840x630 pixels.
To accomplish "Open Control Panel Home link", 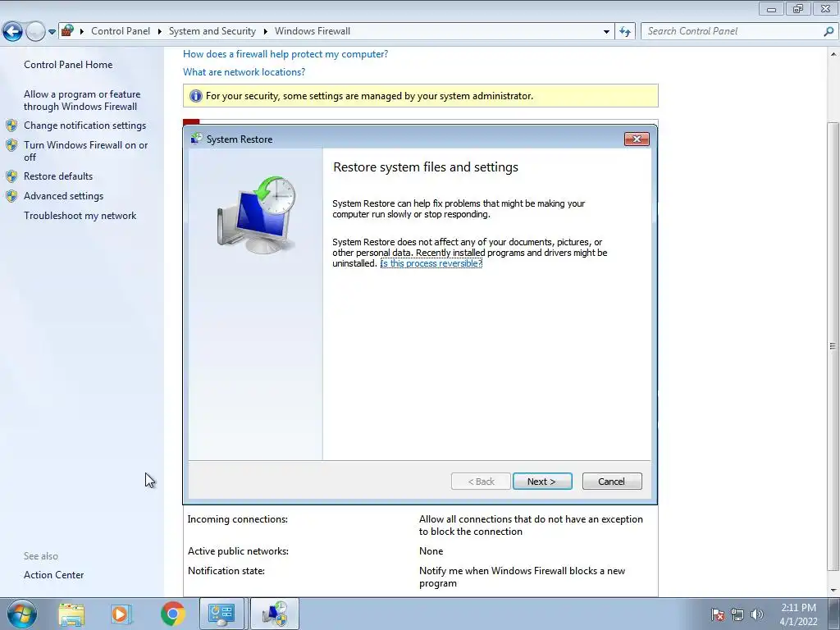I will pos(68,65).
